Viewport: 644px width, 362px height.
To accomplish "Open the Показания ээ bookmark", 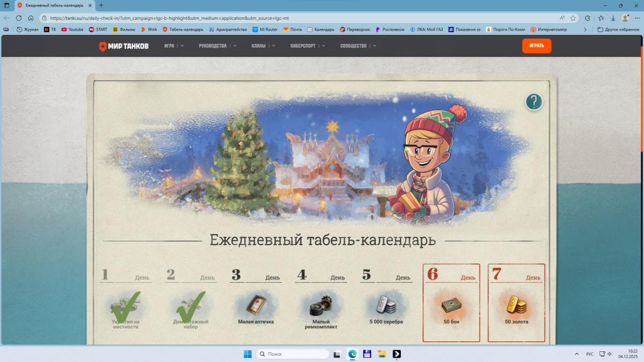I will click(465, 29).
